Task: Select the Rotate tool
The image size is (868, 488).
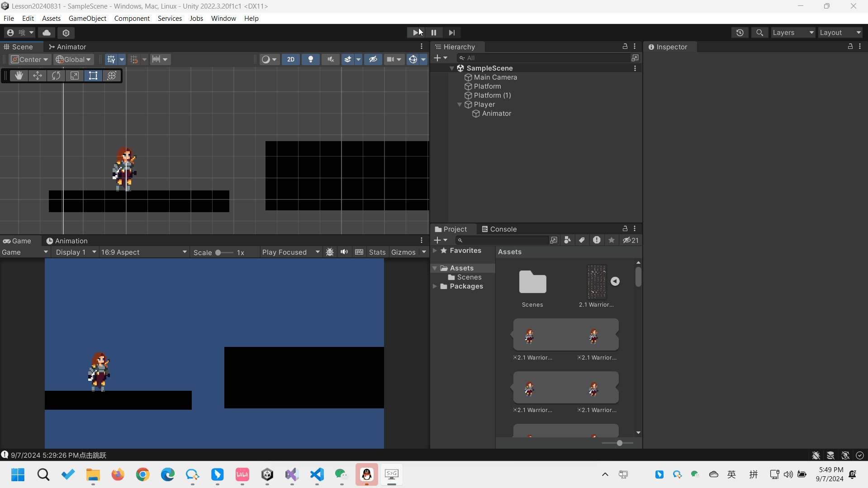Action: pyautogui.click(x=56, y=76)
